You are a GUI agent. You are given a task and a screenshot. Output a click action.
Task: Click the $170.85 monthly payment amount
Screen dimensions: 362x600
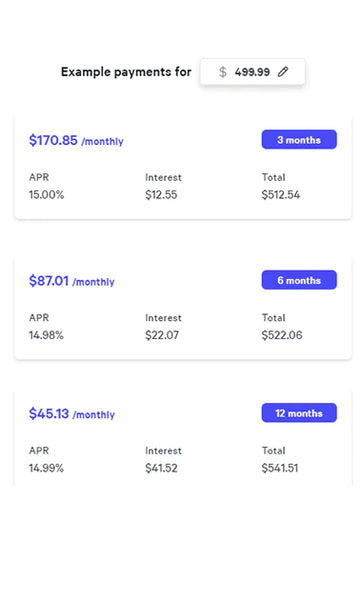click(x=53, y=140)
